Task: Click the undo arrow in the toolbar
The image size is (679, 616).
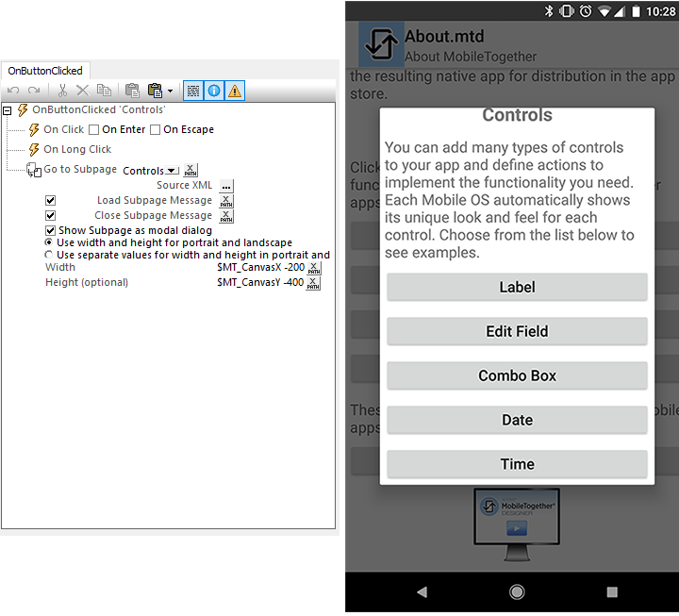Action: [13, 91]
